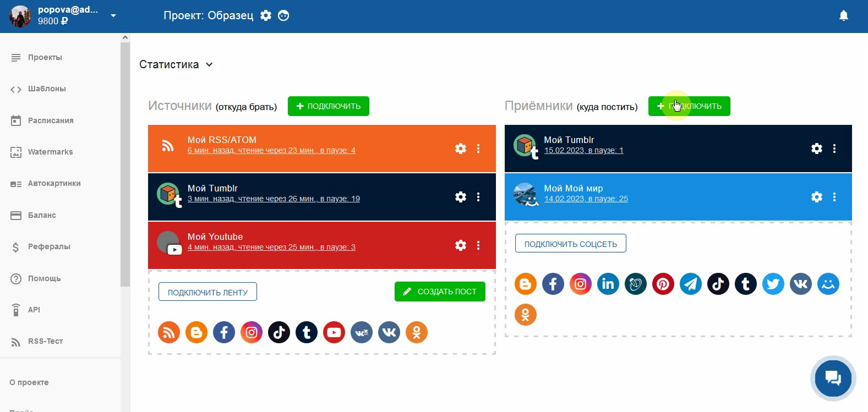Open three-dot menu for Мой Мой мир receiver
The image size is (868, 412).
(834, 197)
